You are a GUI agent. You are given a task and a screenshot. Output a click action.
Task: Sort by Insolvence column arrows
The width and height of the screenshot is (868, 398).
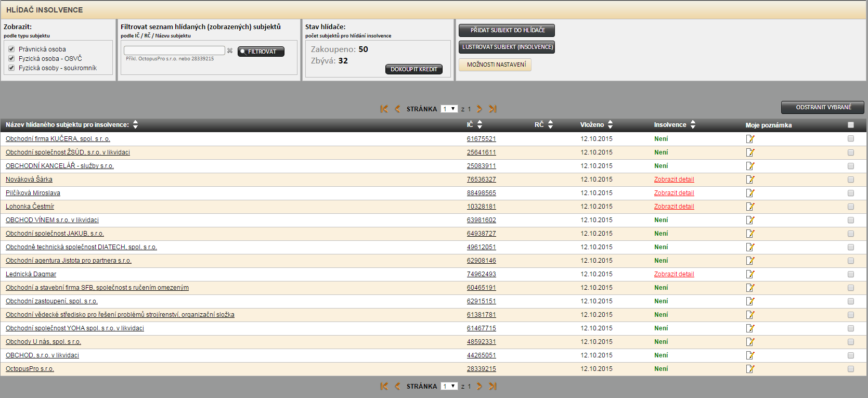click(x=693, y=124)
